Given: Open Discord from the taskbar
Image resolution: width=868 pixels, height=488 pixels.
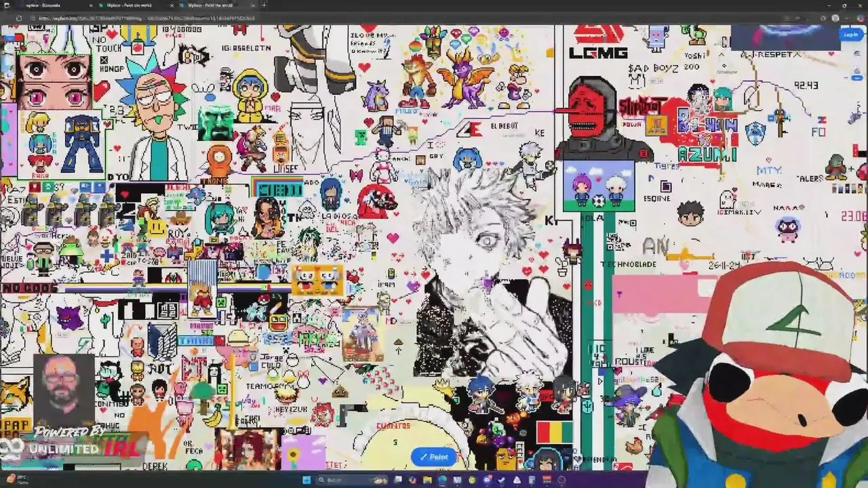Looking at the screenshot, I should click(487, 480).
